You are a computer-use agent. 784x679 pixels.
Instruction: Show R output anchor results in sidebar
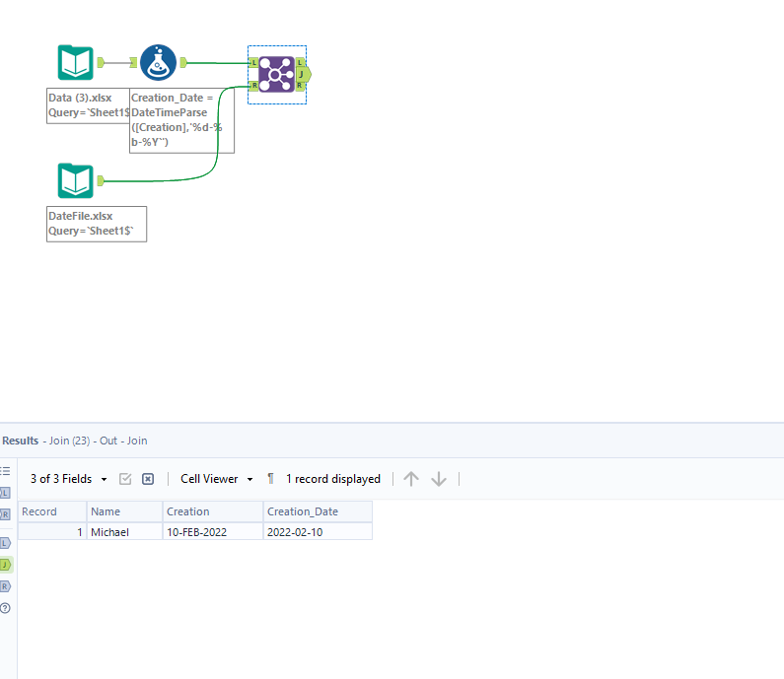click(5, 586)
